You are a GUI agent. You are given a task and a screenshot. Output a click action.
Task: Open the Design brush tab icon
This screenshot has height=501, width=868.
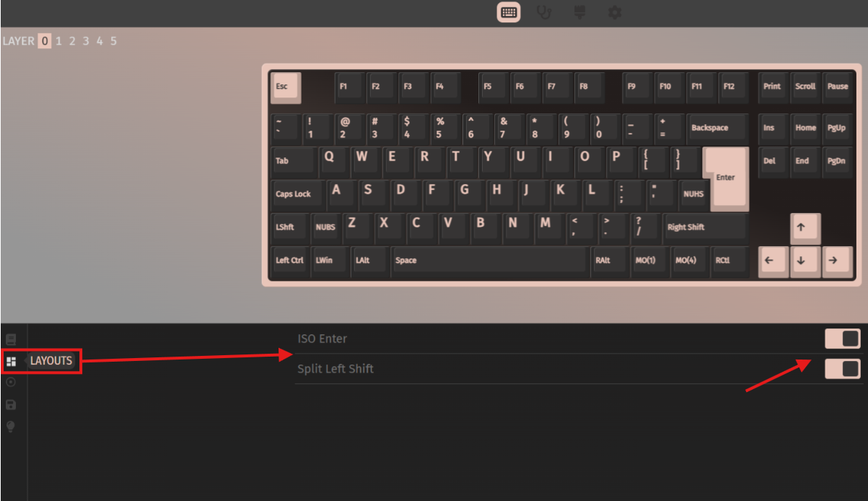[x=579, y=12]
